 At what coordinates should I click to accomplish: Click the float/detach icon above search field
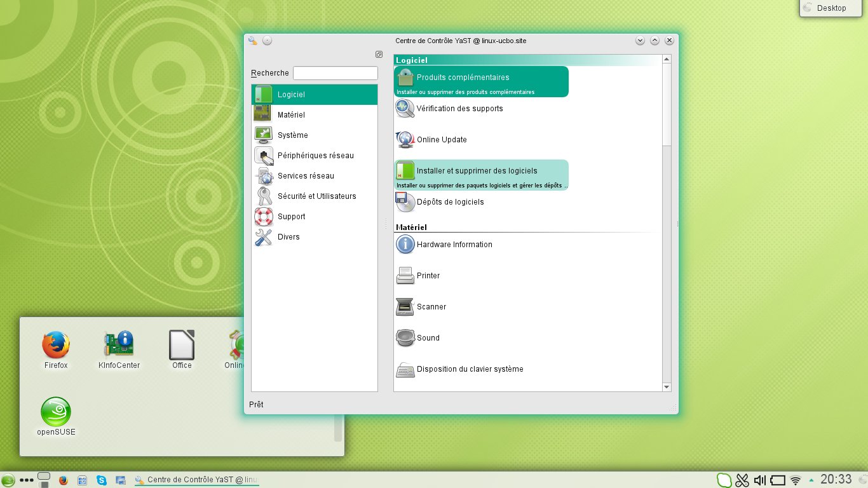379,54
